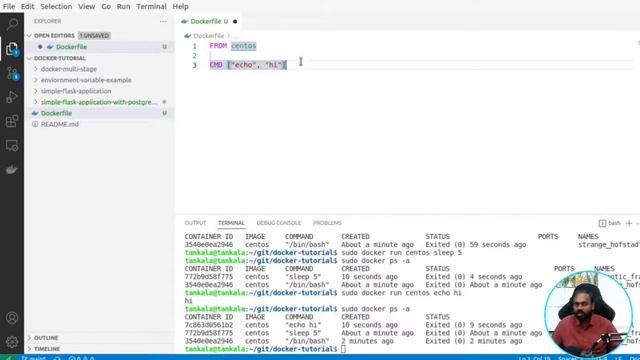The width and height of the screenshot is (640, 360).
Task: Click the Explorer more actions ellipsis
Action: 163,21
